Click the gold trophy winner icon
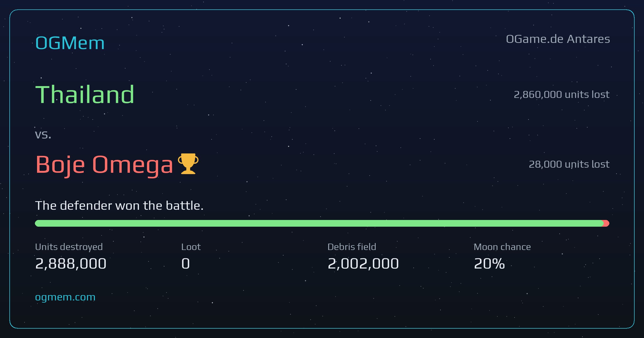The image size is (644, 338). pyautogui.click(x=188, y=164)
